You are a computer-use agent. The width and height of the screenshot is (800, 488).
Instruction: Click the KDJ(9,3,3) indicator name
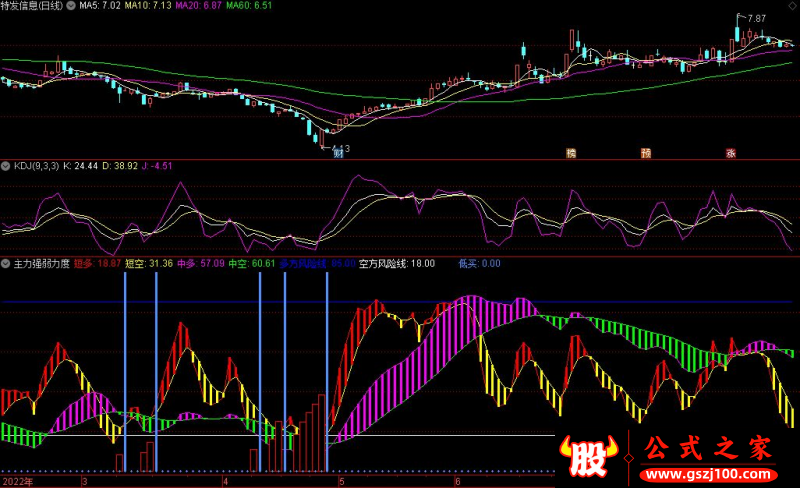36,166
